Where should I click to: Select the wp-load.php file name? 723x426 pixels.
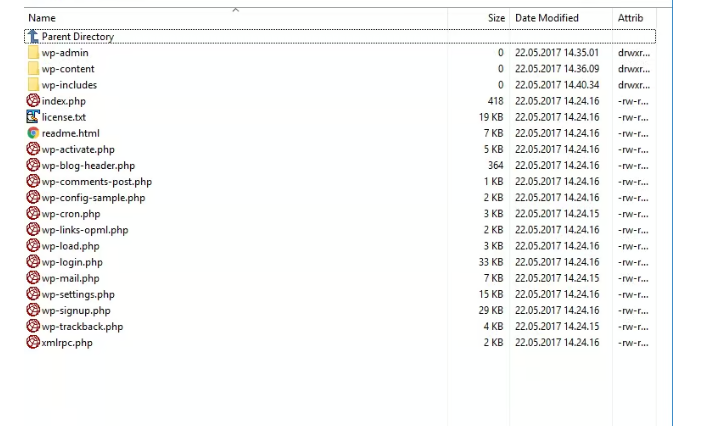tap(70, 247)
